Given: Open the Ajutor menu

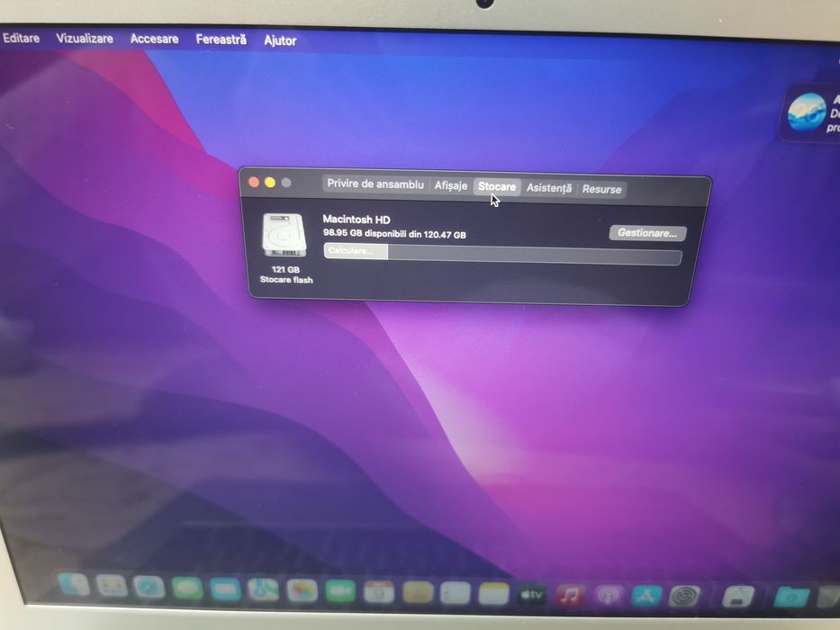Looking at the screenshot, I should point(280,40).
